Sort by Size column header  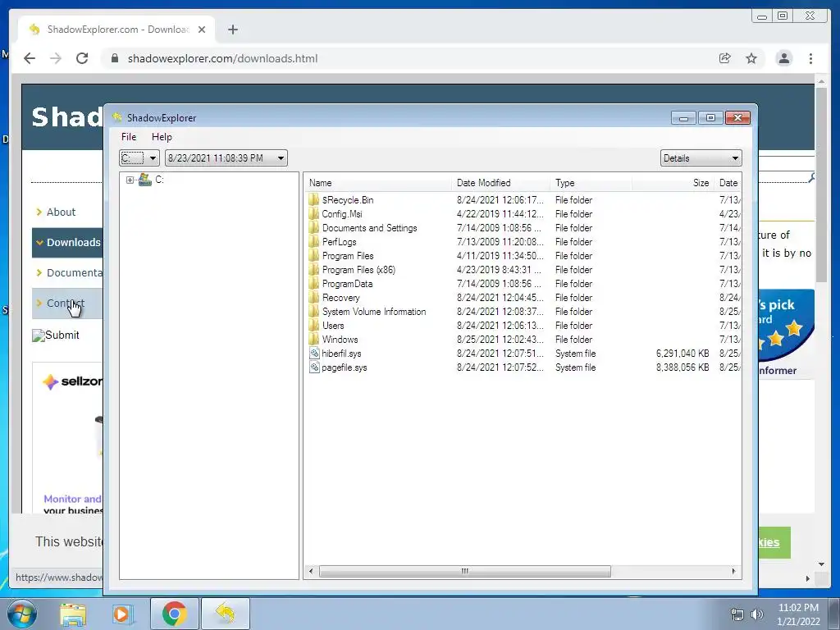673,183
